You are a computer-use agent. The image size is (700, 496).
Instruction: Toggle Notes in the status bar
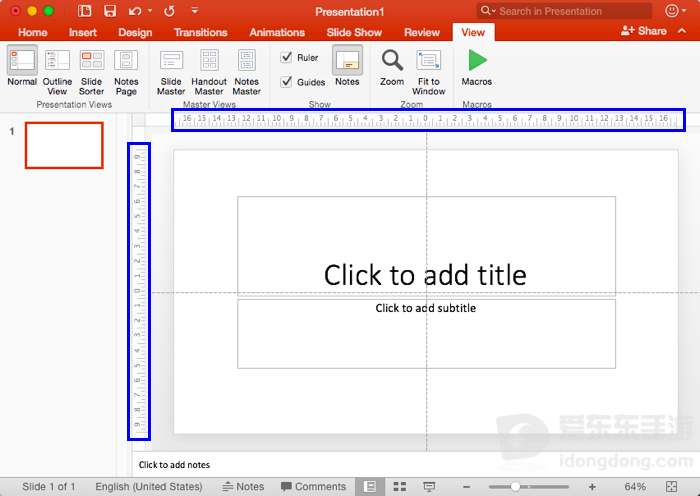[243, 487]
